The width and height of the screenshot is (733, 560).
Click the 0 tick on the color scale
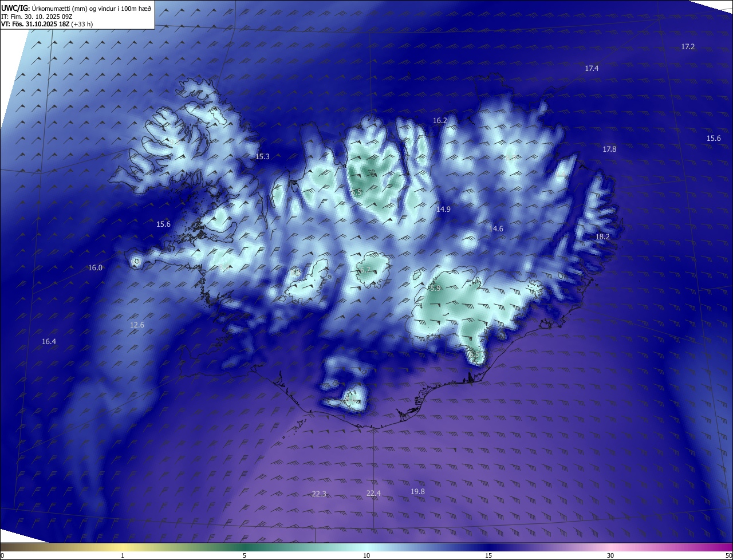coord(2,556)
